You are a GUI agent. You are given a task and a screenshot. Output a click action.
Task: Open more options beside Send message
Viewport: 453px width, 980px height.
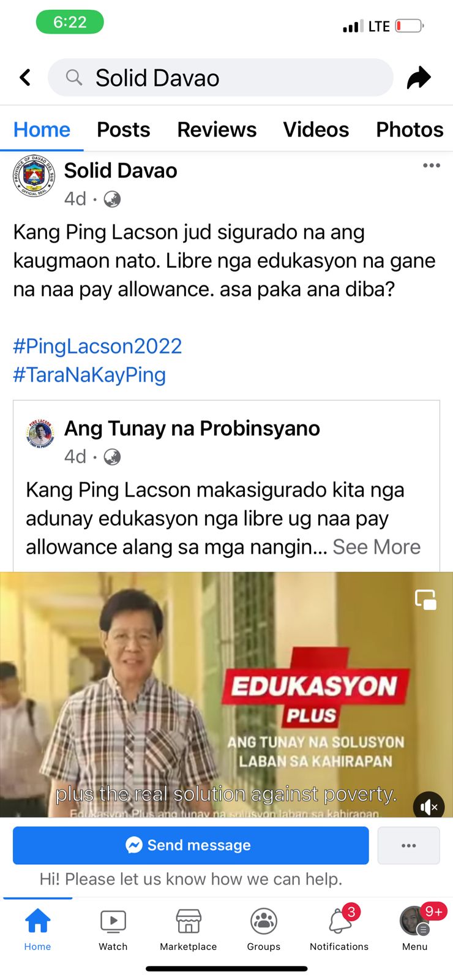[409, 845]
